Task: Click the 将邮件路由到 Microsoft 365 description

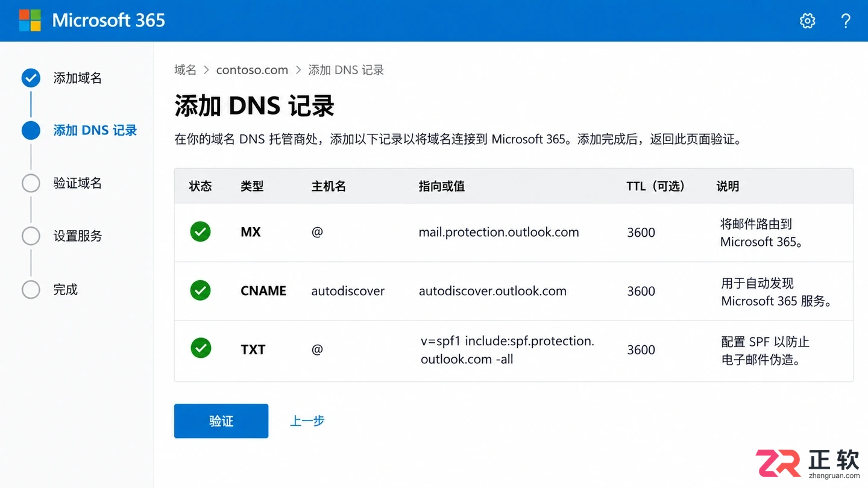Action: (762, 233)
